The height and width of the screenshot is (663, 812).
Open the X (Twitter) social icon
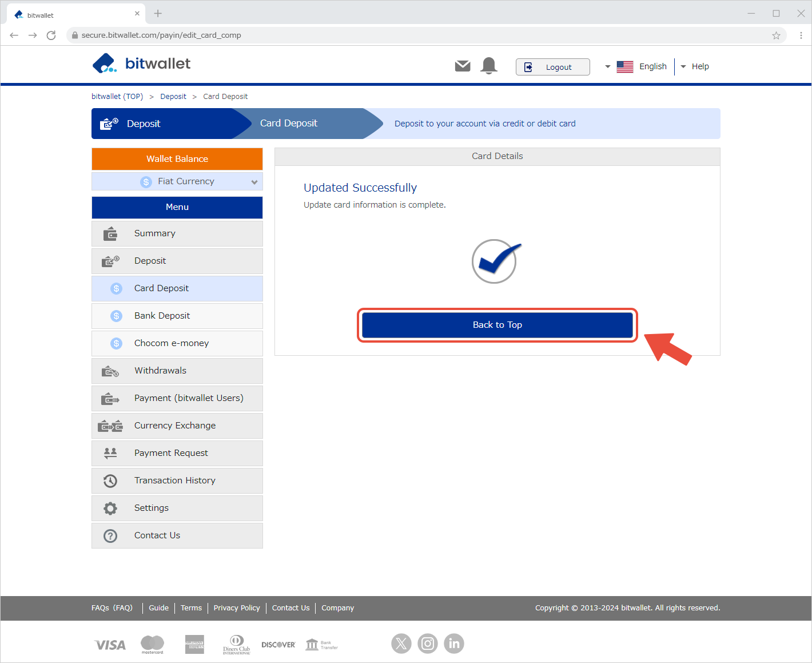tap(401, 644)
